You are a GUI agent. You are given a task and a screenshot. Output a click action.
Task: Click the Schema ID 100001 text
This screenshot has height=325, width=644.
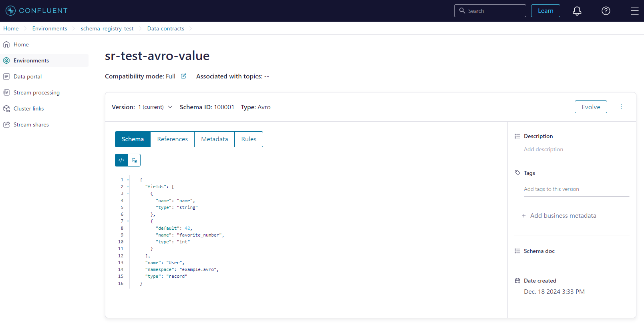pyautogui.click(x=207, y=107)
